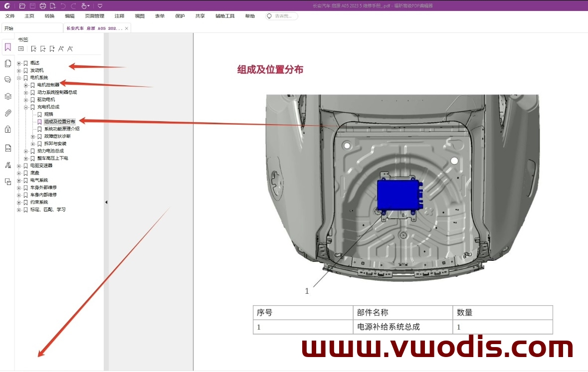Open the security panel with lock icon

pos(7,130)
